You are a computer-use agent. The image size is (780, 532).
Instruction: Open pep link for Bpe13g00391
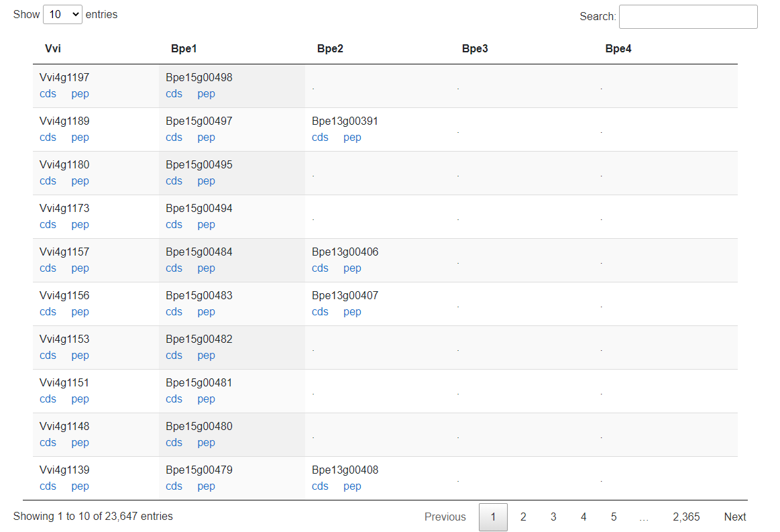[352, 138]
